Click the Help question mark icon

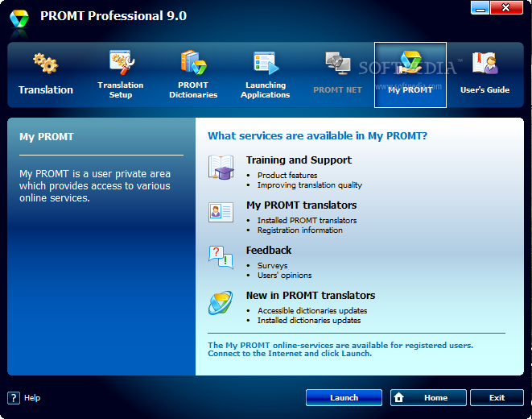point(14,398)
